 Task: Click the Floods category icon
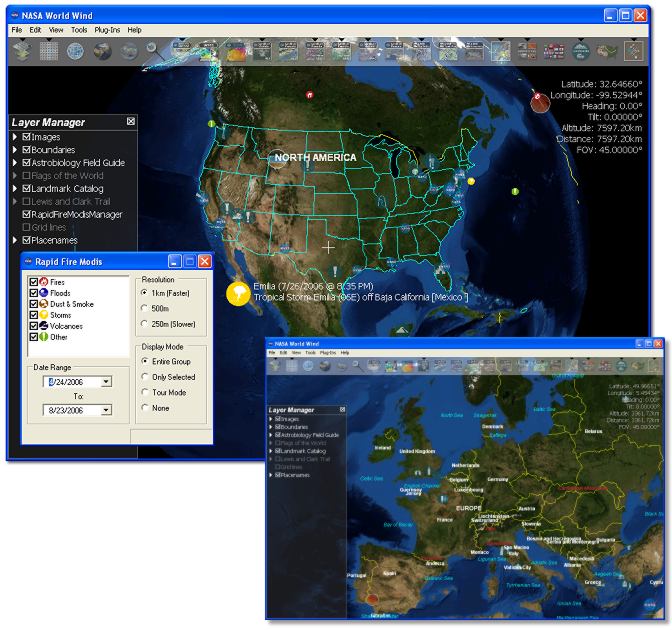point(44,293)
